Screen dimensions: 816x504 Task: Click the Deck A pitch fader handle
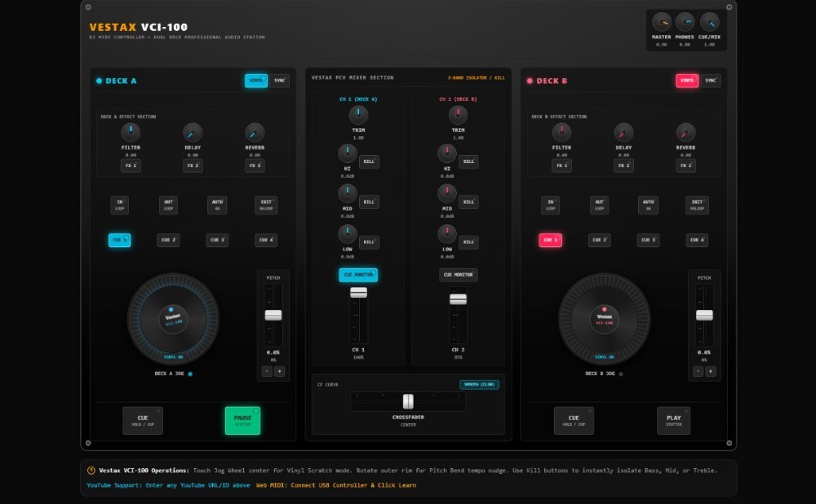pos(273,315)
